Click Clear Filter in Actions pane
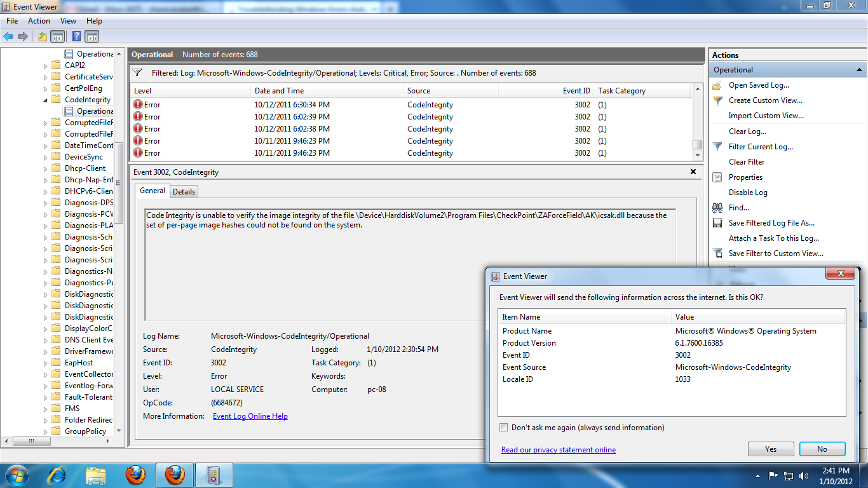The width and height of the screenshot is (868, 488). 747,162
